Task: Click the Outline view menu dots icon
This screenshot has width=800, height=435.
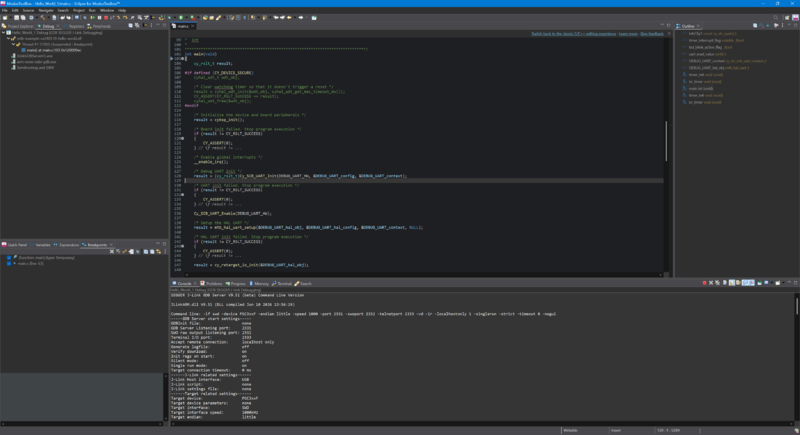Action: click(783, 25)
